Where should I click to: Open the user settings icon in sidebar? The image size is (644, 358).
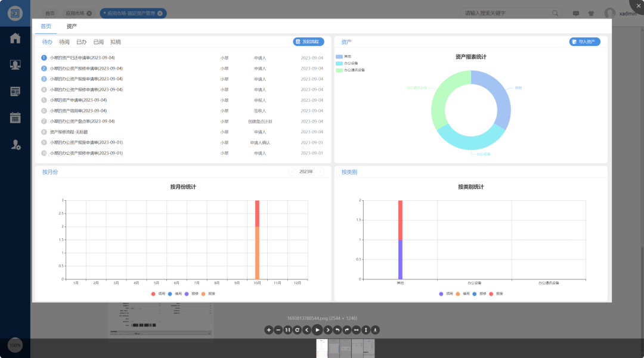click(15, 144)
